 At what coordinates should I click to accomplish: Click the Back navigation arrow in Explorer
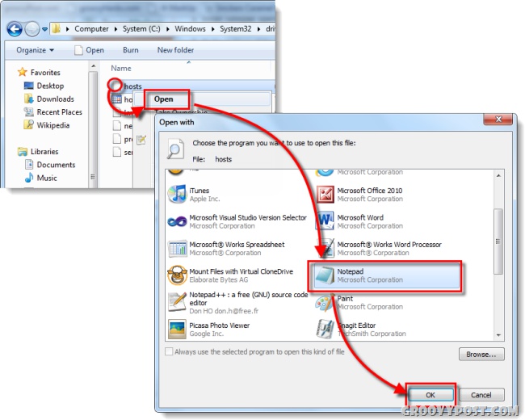15,29
